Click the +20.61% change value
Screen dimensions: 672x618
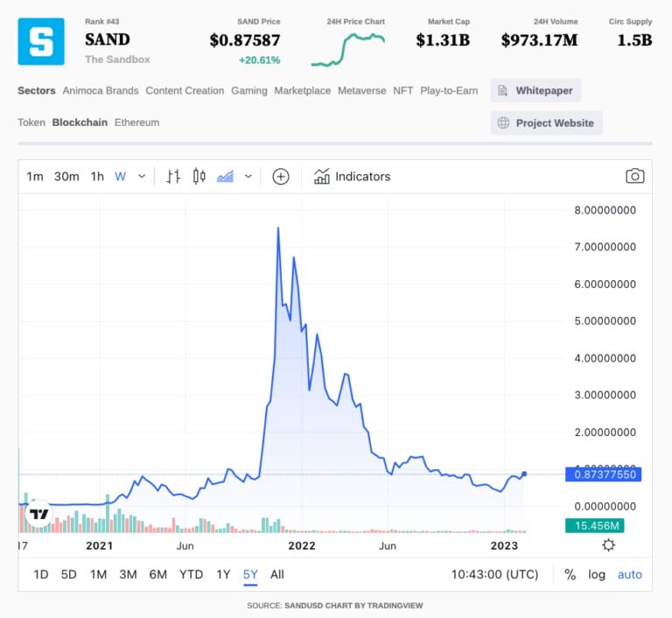click(259, 60)
